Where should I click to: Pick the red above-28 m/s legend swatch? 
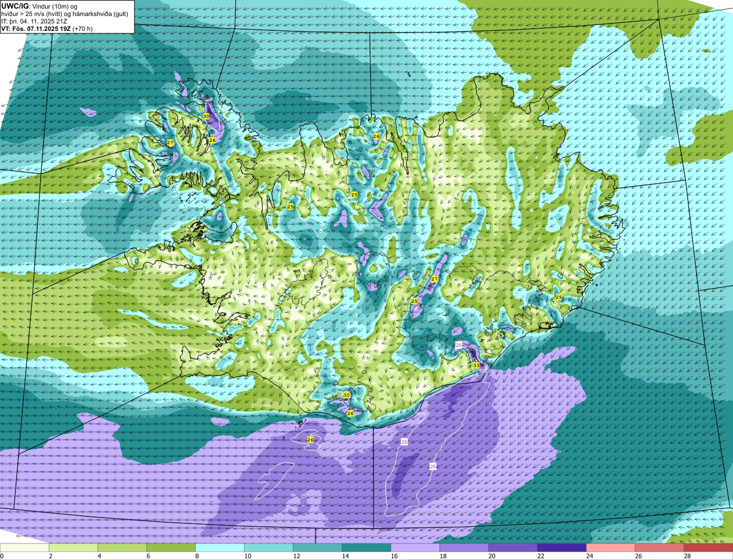(708, 547)
